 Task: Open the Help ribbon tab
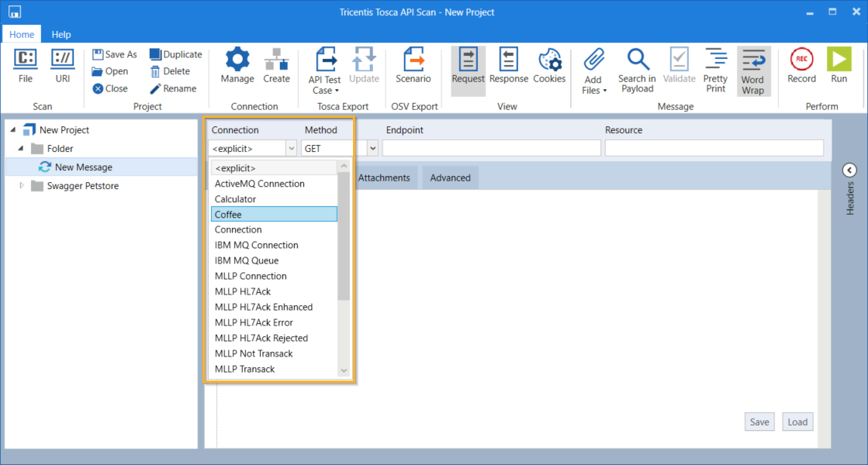click(61, 34)
